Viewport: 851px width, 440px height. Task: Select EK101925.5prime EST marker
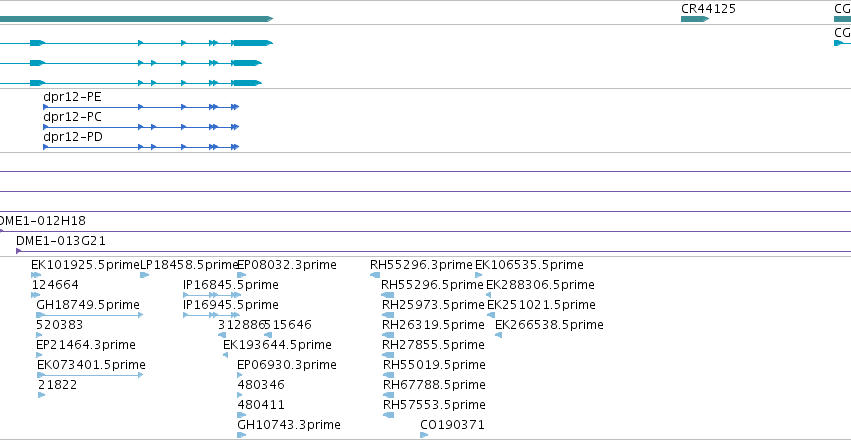(x=36, y=275)
